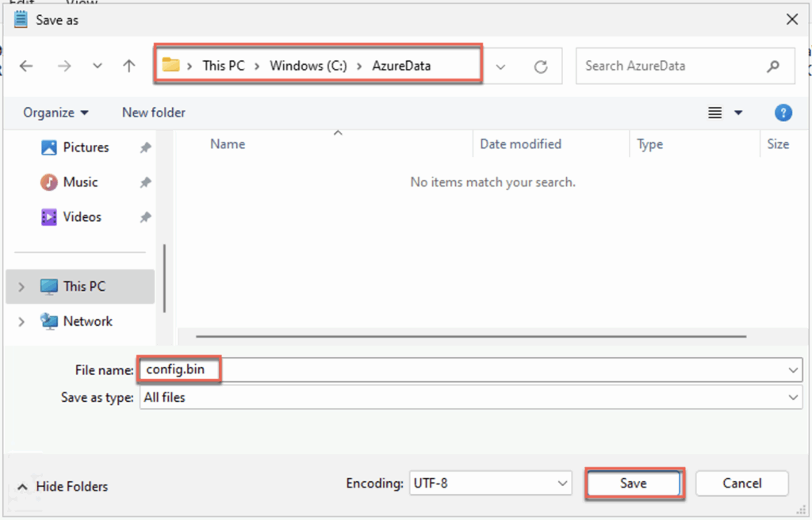
Task: Click the Cancel button
Action: tap(741, 483)
